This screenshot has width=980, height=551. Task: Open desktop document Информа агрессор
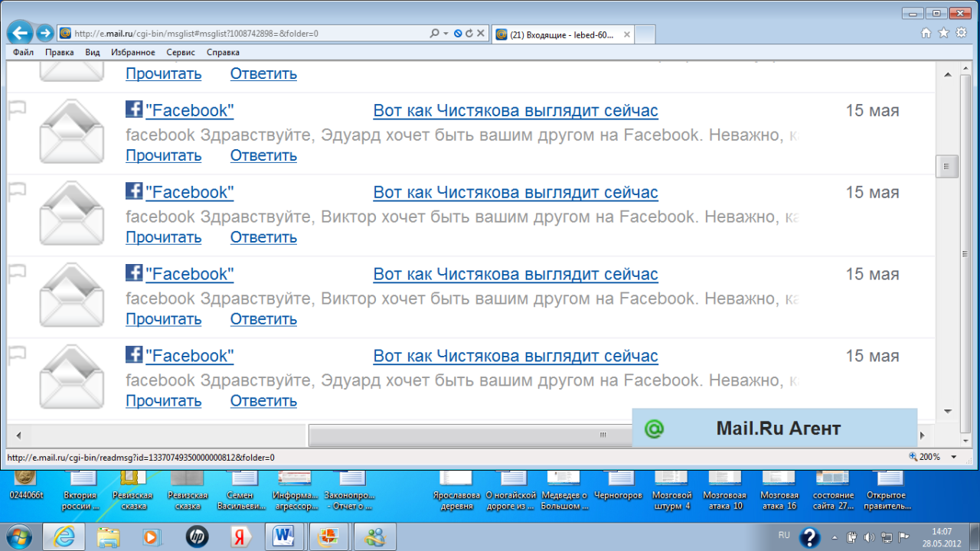(295, 490)
